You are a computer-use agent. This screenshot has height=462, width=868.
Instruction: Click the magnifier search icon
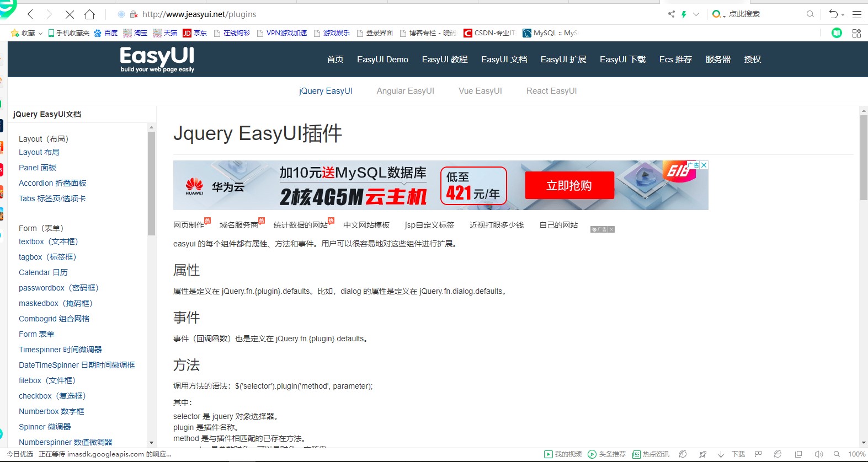coord(810,14)
